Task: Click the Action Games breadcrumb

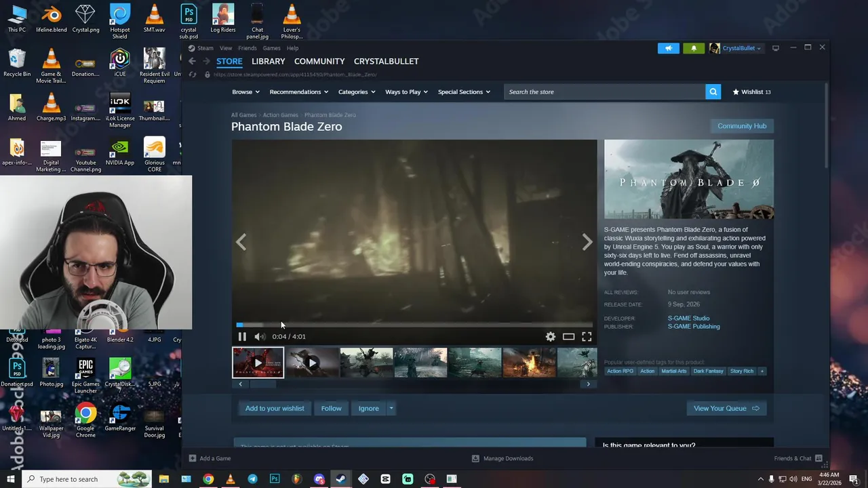Action: (280, 115)
